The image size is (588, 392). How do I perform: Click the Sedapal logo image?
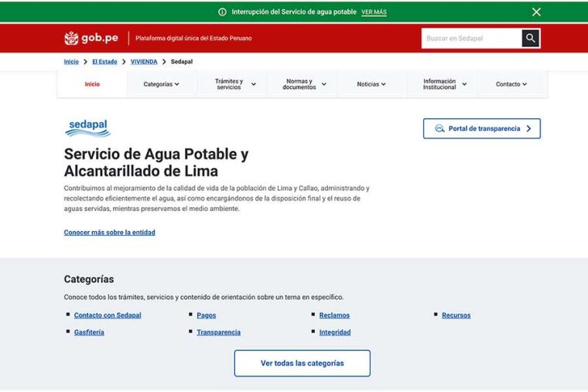(x=87, y=128)
